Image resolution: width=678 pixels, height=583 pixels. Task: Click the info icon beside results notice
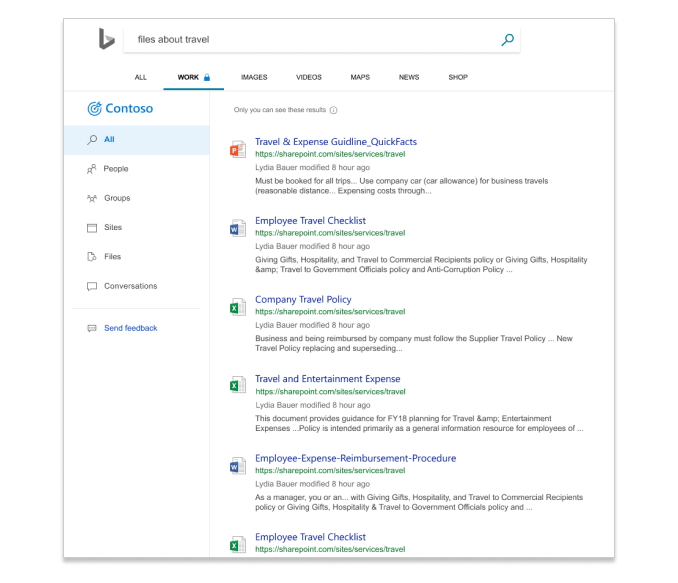333,110
